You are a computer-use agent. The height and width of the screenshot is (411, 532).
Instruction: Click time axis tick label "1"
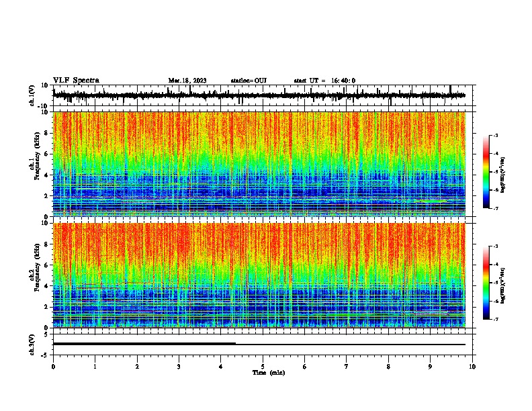[95, 367]
